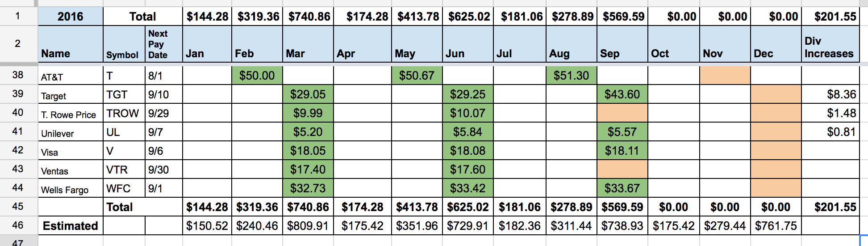Click the VTR symbol cell
868x246 pixels.
(124, 170)
